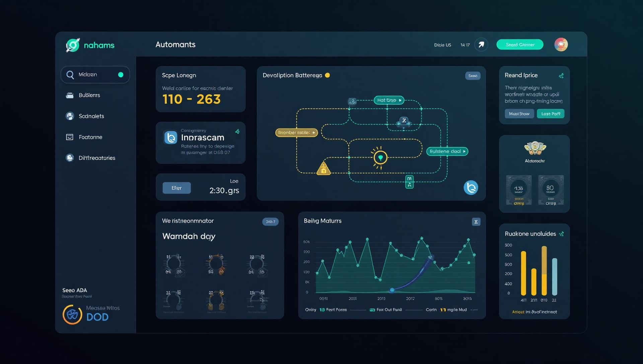Click the Automants page title
Screen dimensions: 643x364
click(x=175, y=44)
